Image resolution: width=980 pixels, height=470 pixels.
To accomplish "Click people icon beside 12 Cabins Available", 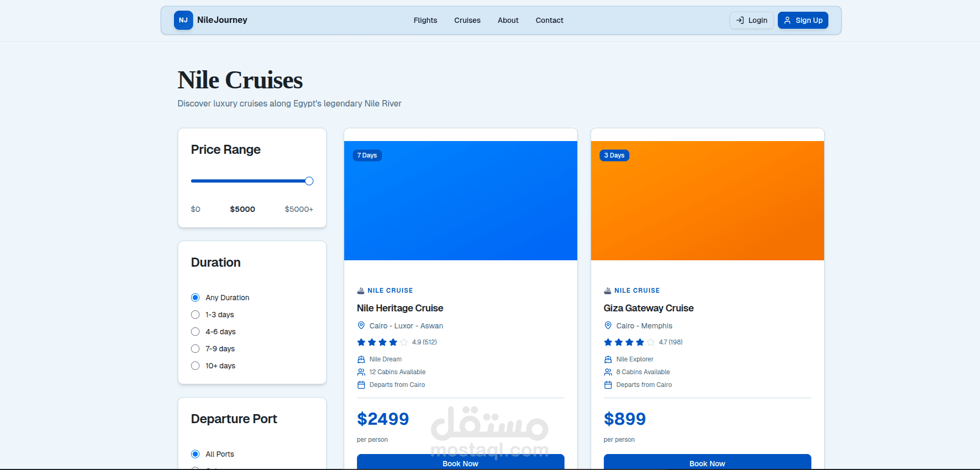I will coord(361,372).
